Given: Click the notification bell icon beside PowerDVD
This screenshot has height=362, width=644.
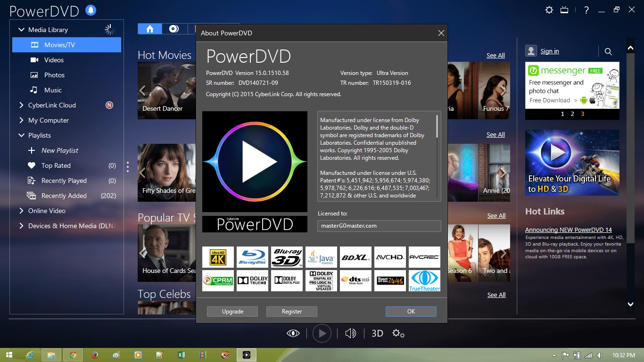Looking at the screenshot, I should click(x=91, y=10).
